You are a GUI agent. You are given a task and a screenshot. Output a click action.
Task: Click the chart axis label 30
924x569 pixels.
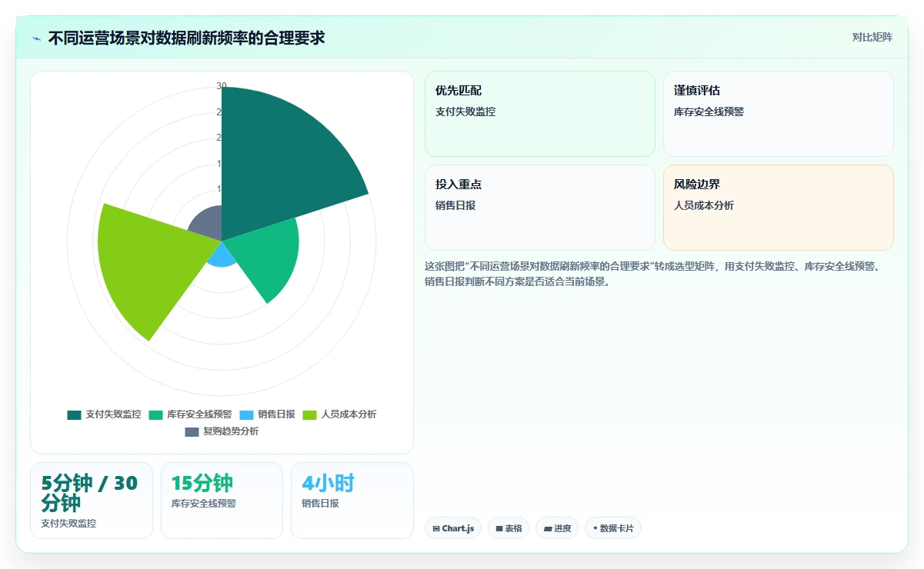pos(222,86)
